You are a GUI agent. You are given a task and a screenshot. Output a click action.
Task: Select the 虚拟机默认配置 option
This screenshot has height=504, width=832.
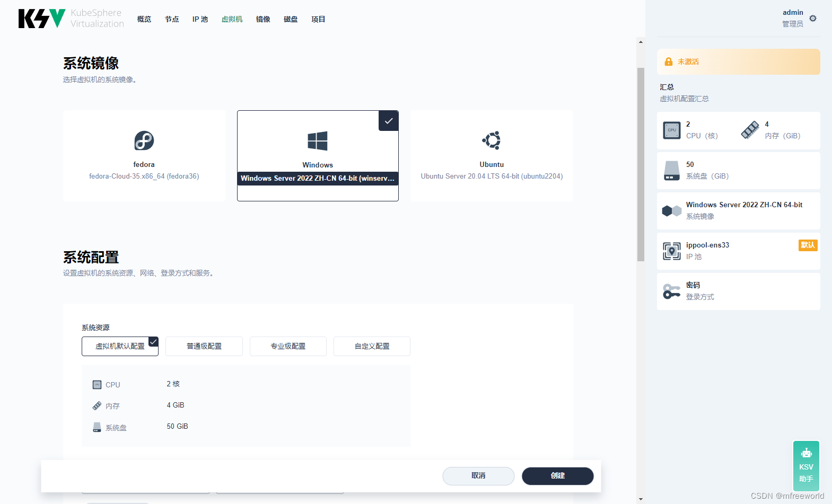[120, 346]
